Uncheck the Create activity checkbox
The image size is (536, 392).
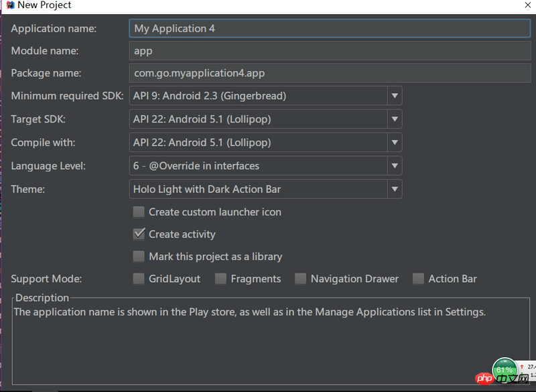[x=139, y=234]
